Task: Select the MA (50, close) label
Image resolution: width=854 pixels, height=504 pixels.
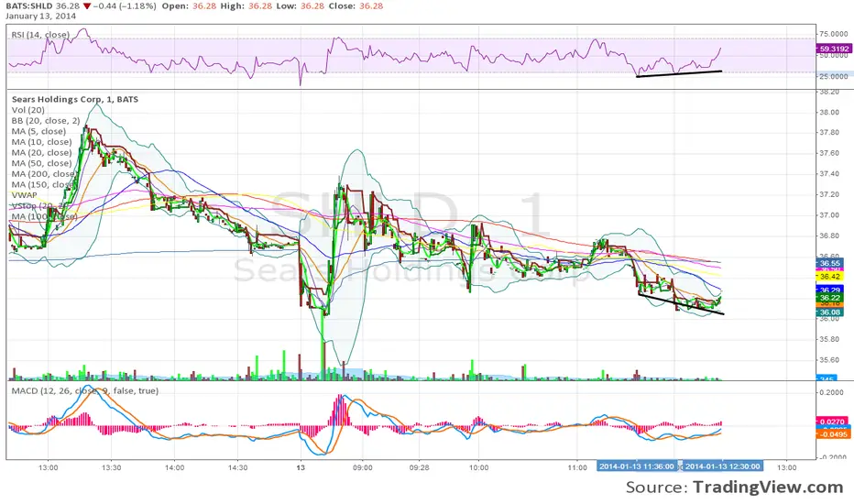Action: coord(41,163)
